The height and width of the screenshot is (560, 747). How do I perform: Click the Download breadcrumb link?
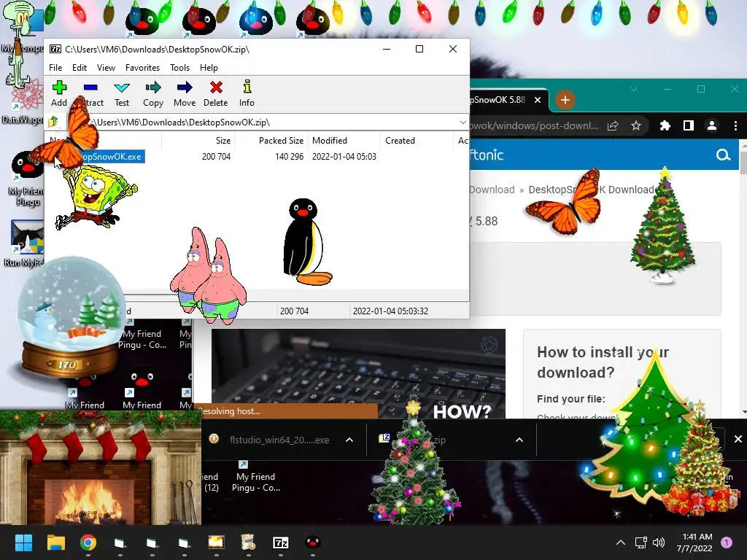pos(492,190)
